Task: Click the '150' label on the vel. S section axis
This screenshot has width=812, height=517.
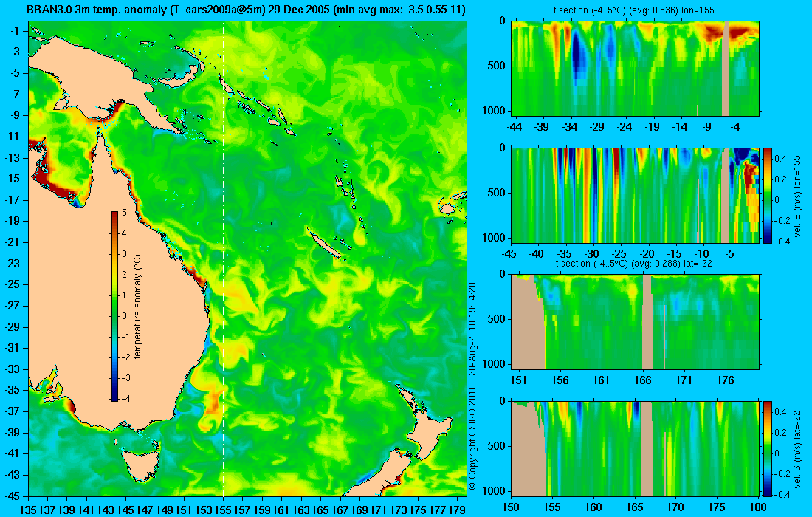Action: pos(511,507)
